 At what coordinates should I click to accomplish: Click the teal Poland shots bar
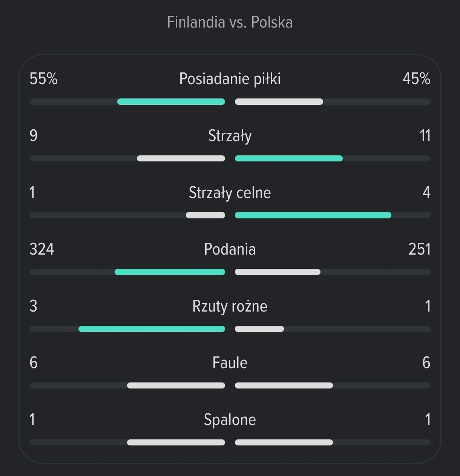click(x=289, y=158)
